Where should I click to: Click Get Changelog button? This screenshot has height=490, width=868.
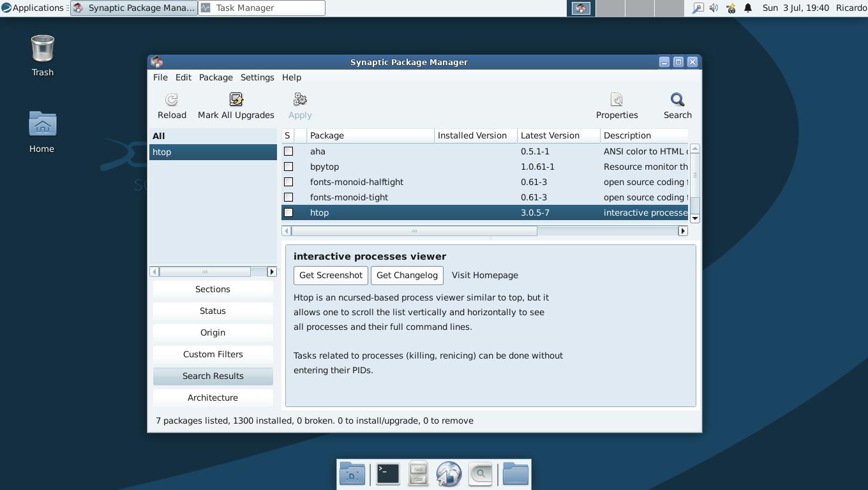point(407,275)
